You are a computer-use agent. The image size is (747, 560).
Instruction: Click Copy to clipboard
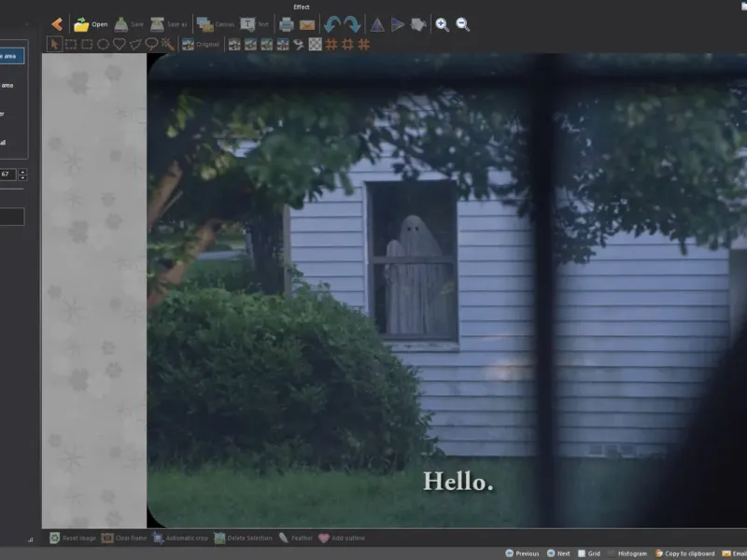(x=684, y=553)
